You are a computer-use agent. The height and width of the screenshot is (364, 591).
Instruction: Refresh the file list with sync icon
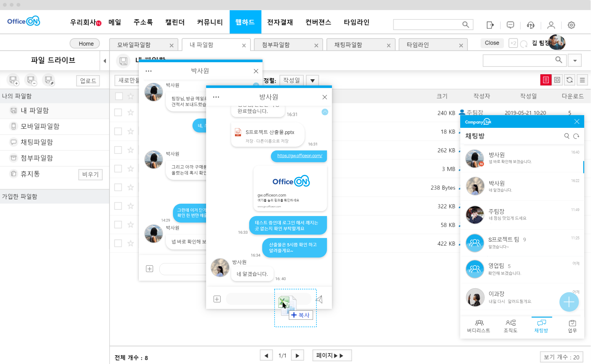click(x=570, y=80)
